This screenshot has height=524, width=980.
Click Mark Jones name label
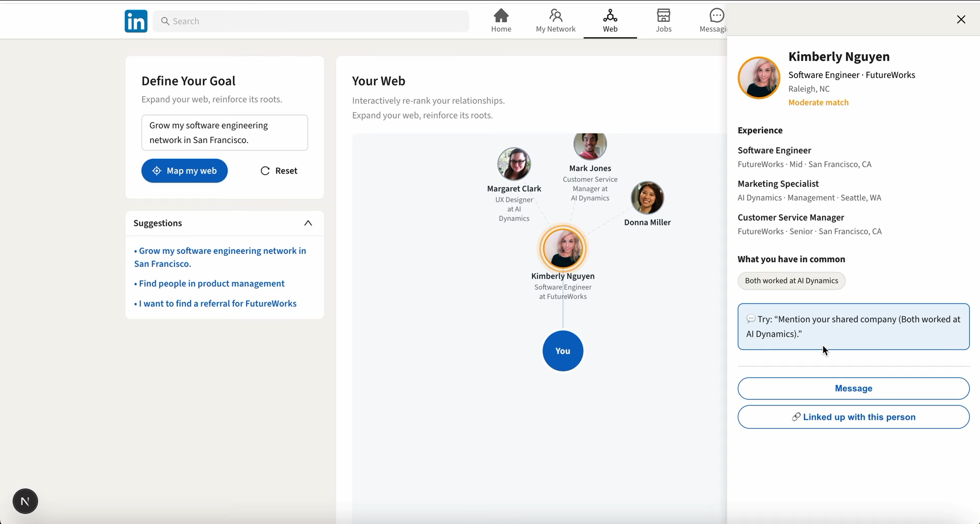coord(590,169)
